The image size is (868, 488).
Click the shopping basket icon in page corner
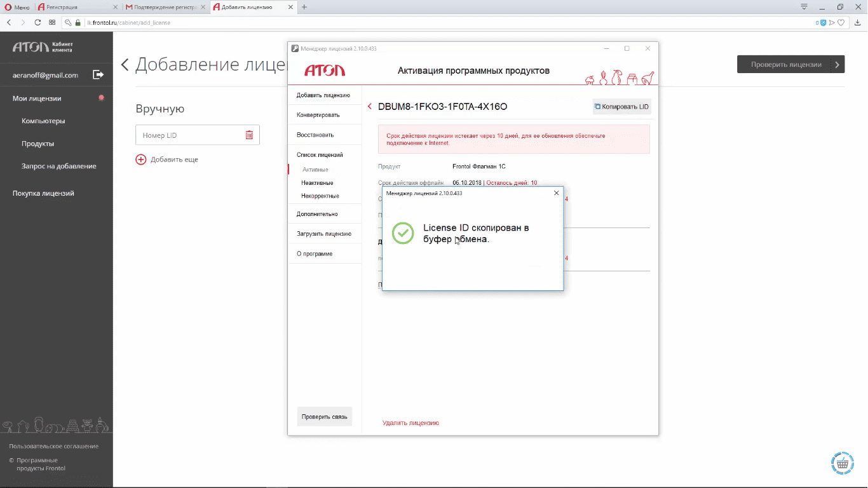tap(842, 463)
